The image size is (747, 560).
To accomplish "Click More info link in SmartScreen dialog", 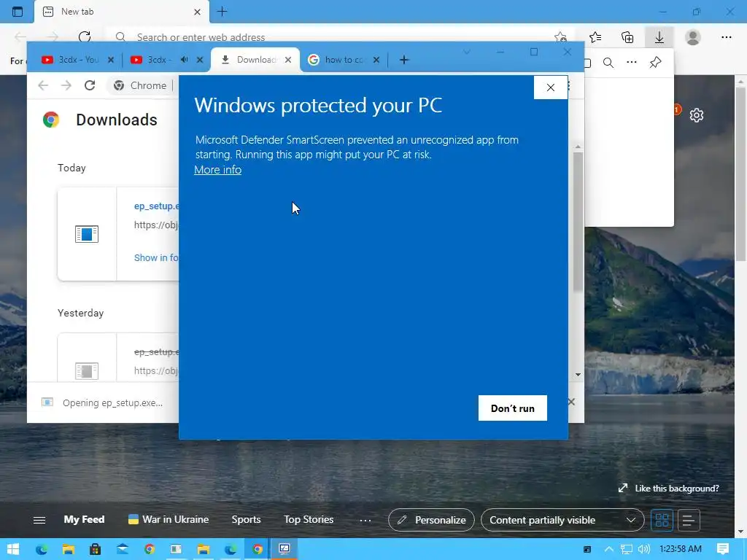I will (217, 169).
